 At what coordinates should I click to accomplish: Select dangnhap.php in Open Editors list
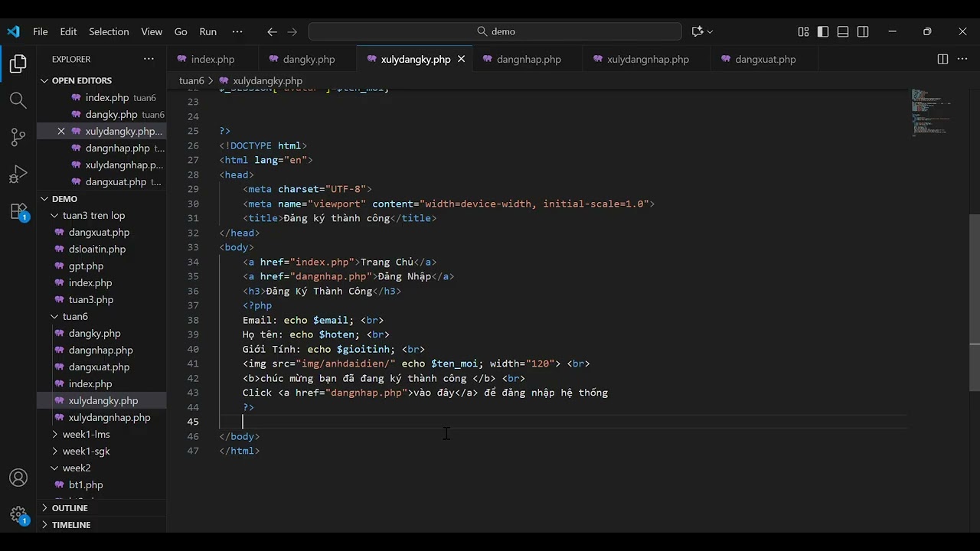[x=101, y=148]
